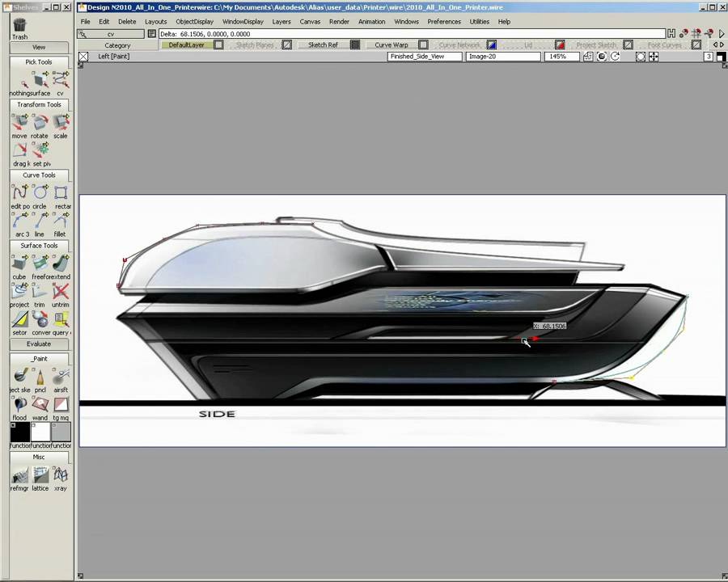Screen dimensions: 728x582
Task: Select the scale transform tool
Action: point(61,122)
